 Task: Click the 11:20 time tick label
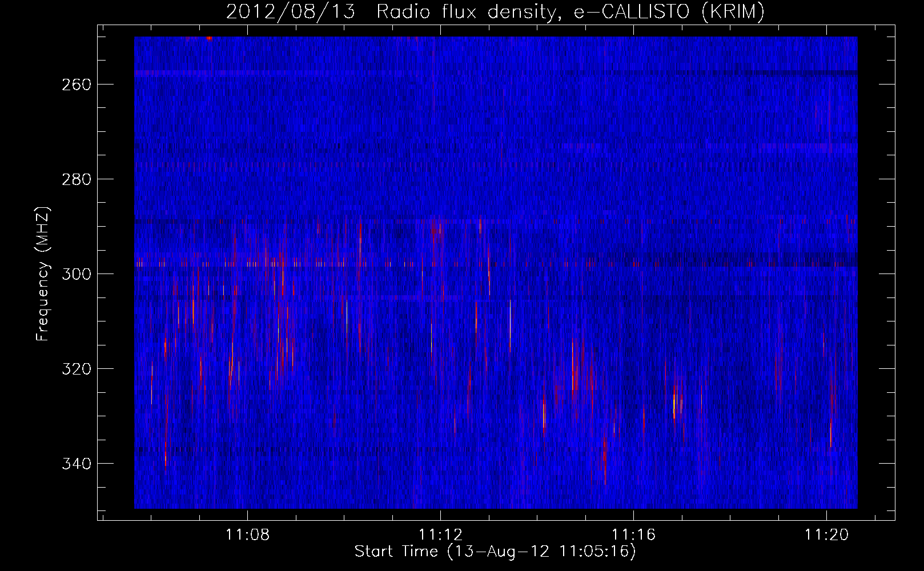827,535
